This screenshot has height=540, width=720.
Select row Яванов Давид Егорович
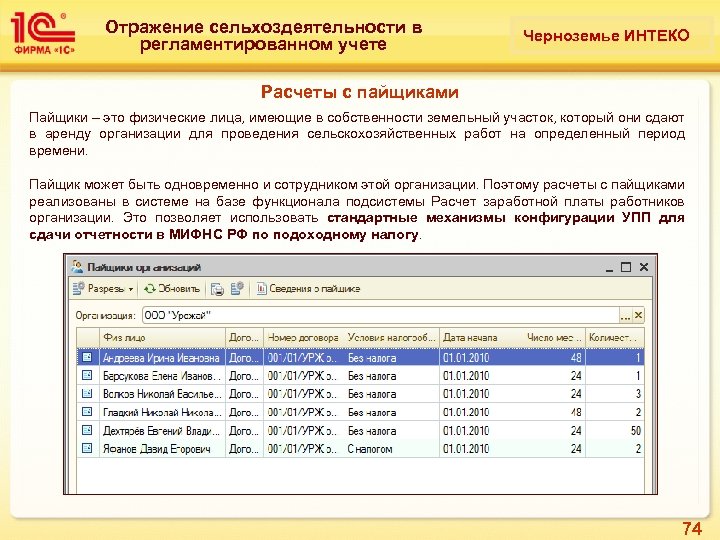pos(360,449)
